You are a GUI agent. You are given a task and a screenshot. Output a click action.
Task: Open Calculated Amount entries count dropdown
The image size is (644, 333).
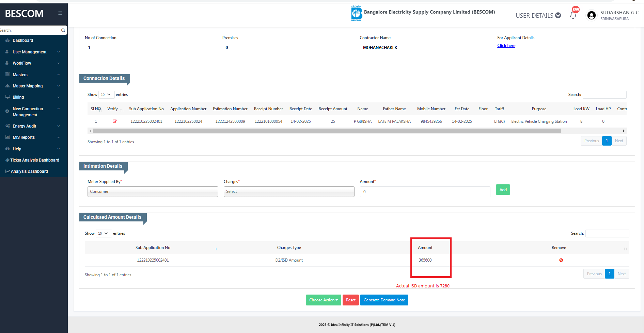104,233
